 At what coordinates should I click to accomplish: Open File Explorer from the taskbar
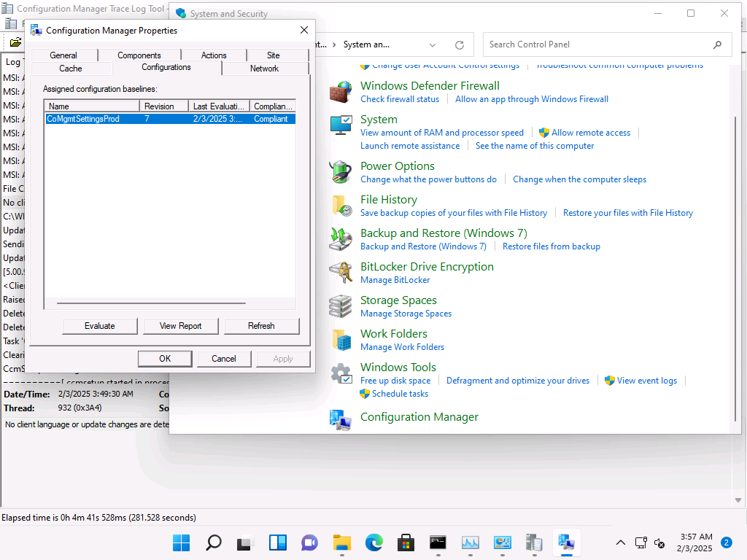point(342,542)
